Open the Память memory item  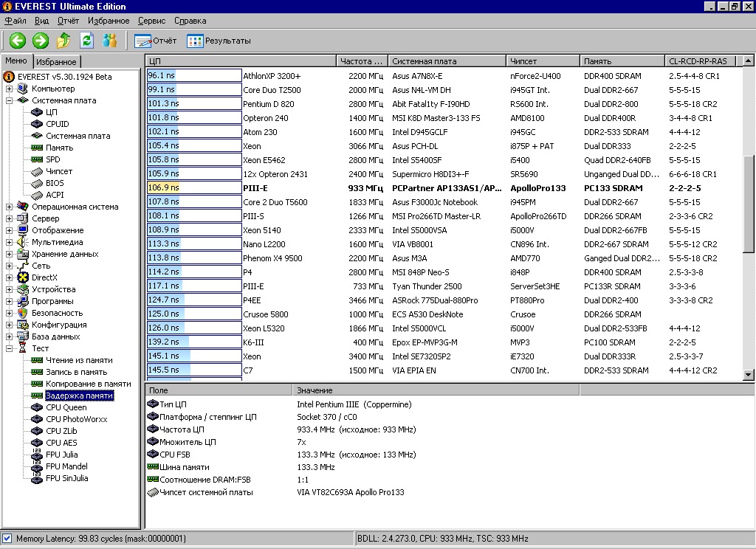pos(59,148)
